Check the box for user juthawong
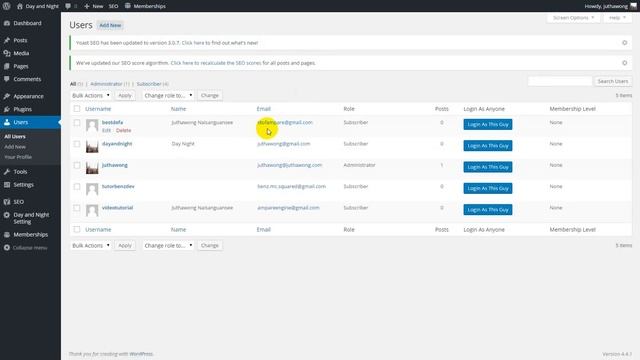Image resolution: width=640 pixels, height=360 pixels. pos(77,165)
